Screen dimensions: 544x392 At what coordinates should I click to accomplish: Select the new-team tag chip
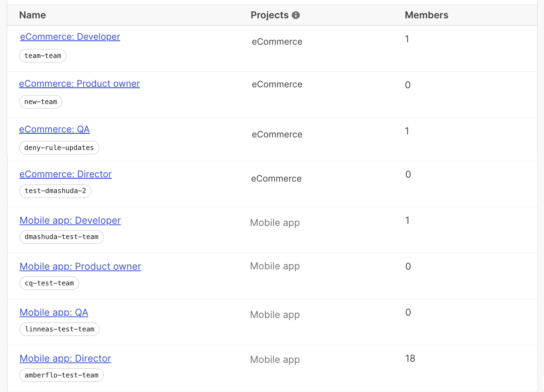coord(40,101)
